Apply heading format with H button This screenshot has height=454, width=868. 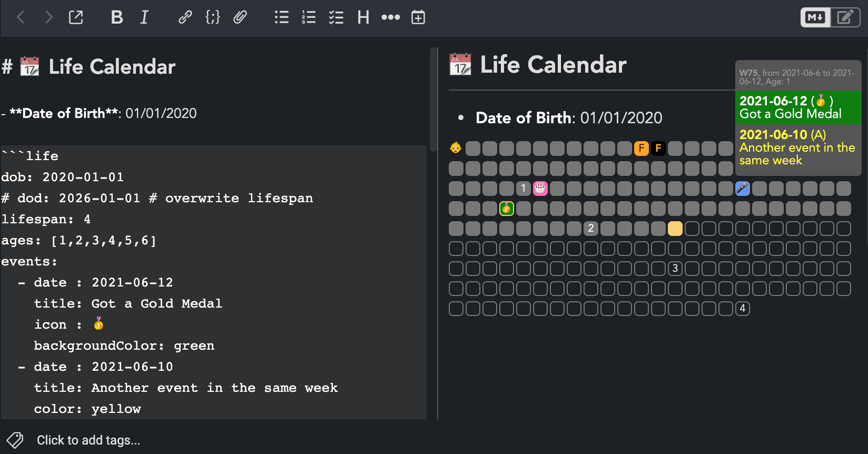click(x=363, y=17)
